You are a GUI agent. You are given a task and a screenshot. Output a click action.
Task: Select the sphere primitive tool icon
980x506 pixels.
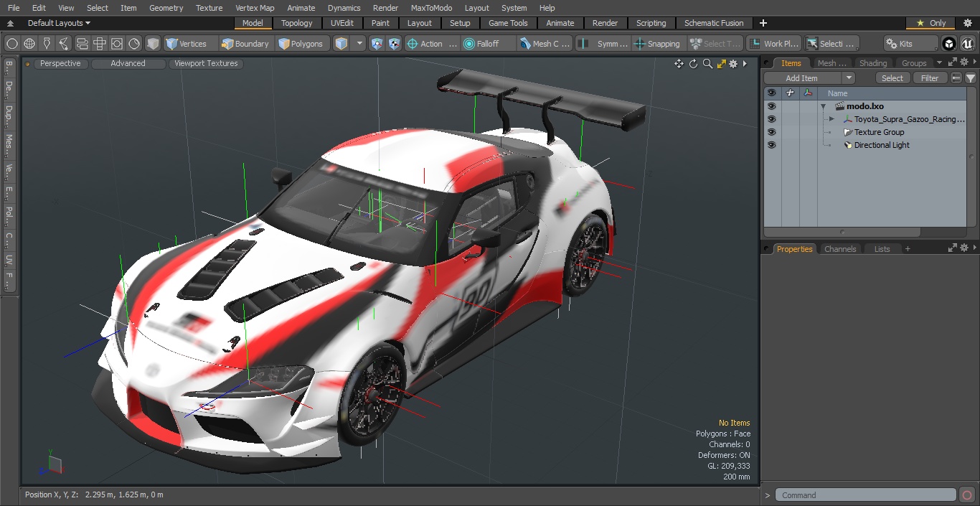tap(12, 44)
